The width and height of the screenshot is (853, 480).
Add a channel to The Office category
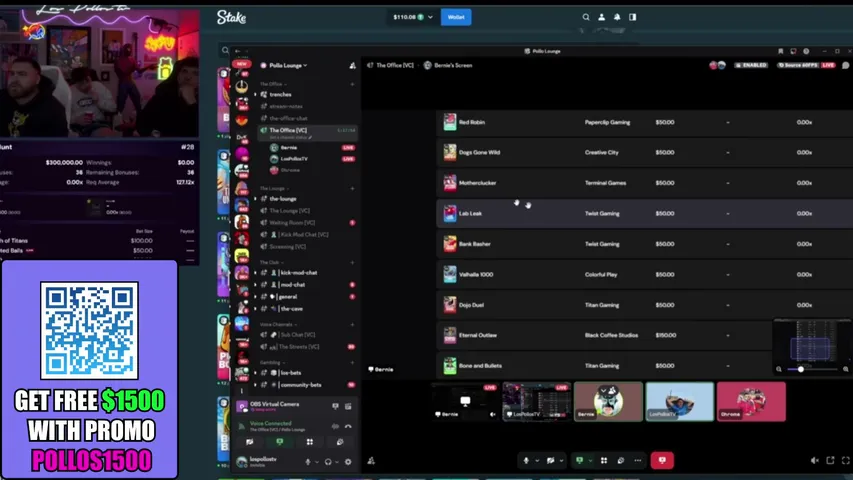click(x=352, y=84)
